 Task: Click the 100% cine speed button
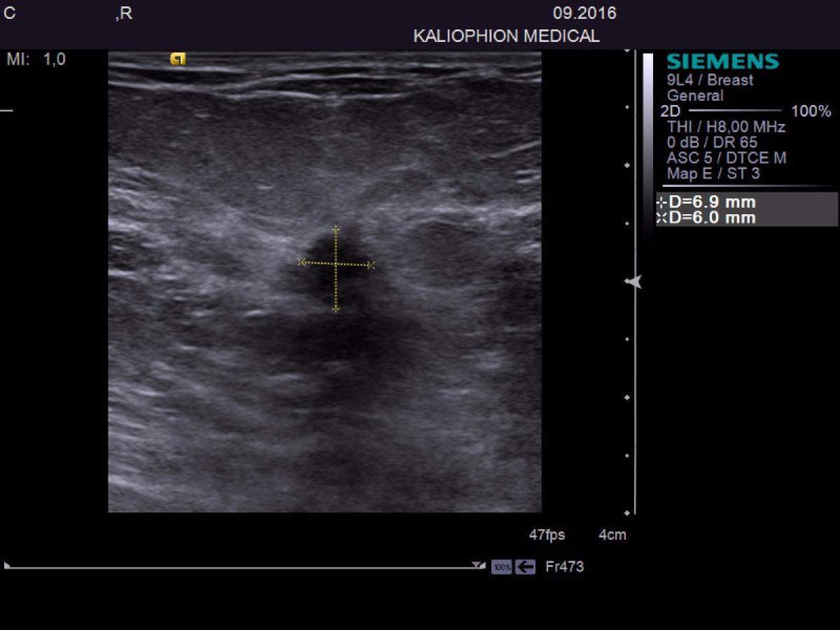tap(501, 567)
